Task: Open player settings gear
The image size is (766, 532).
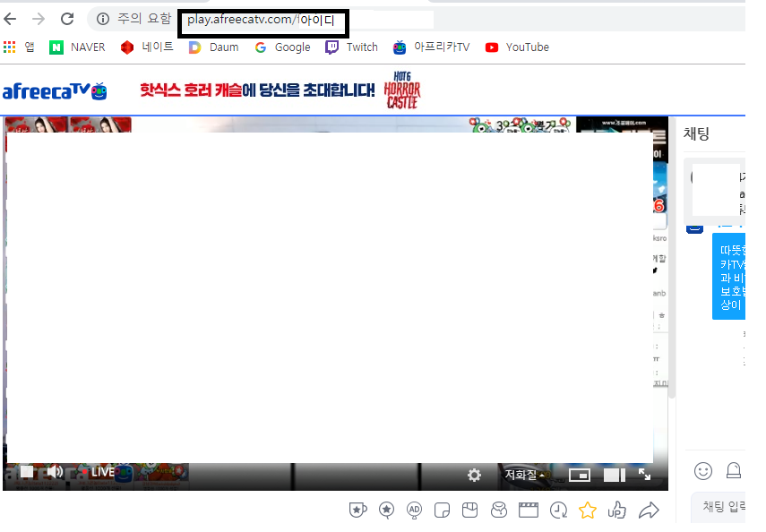Action: pos(475,475)
